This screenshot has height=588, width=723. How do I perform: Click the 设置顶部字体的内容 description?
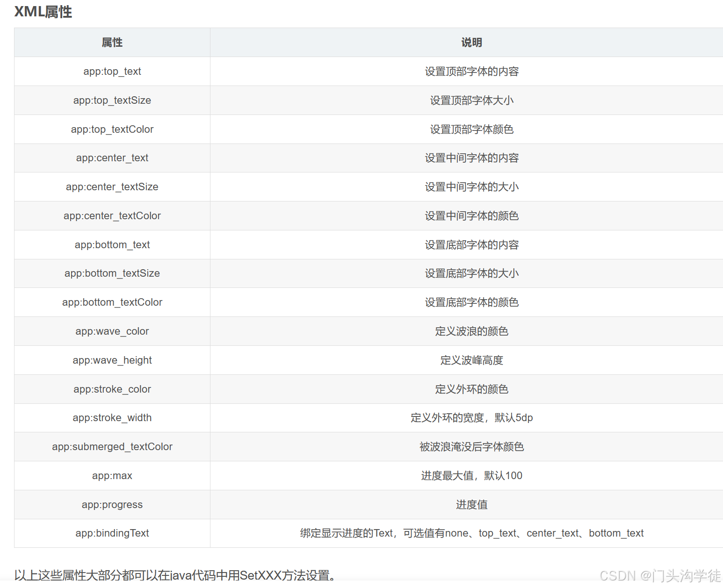click(x=471, y=72)
